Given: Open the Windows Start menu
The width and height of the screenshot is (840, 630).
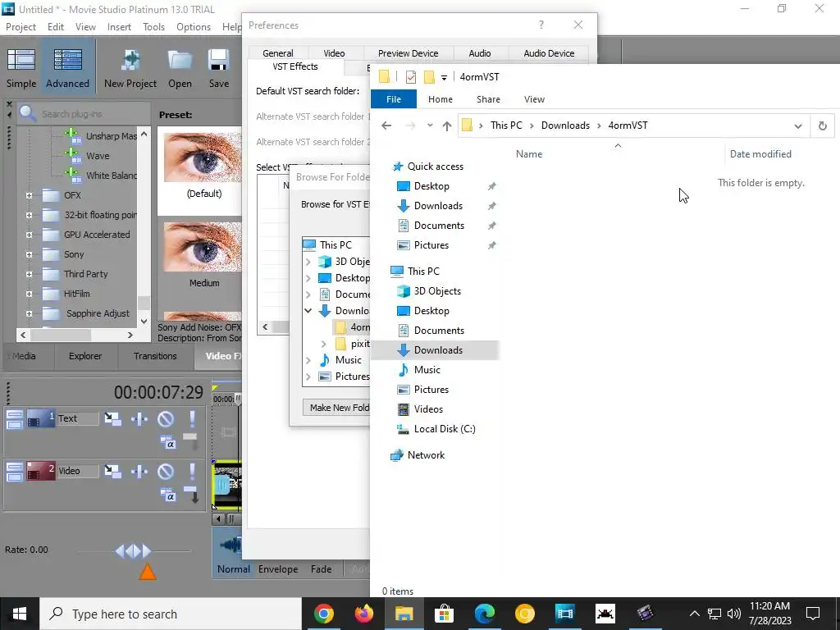Looking at the screenshot, I should coord(20,614).
